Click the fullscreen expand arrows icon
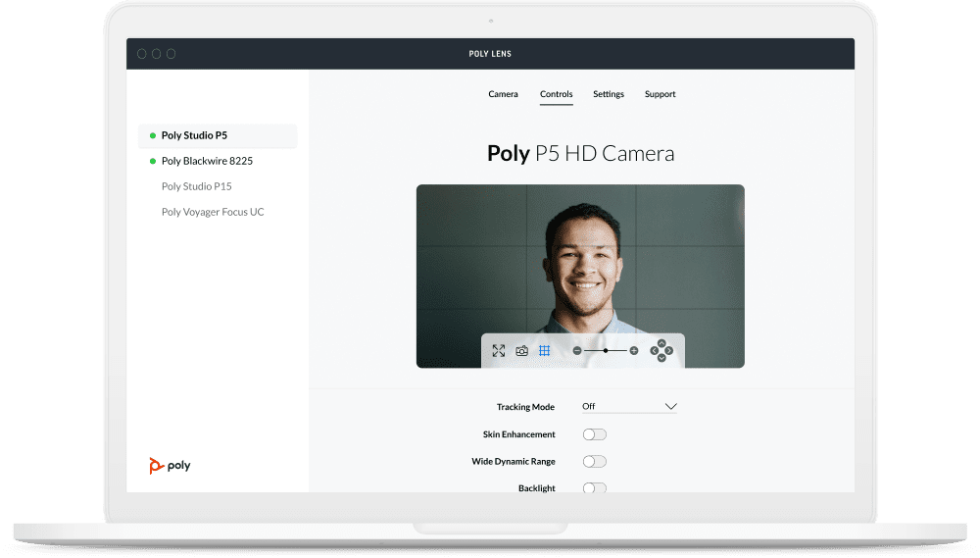Image resolution: width=980 pixels, height=558 pixels. click(x=498, y=351)
